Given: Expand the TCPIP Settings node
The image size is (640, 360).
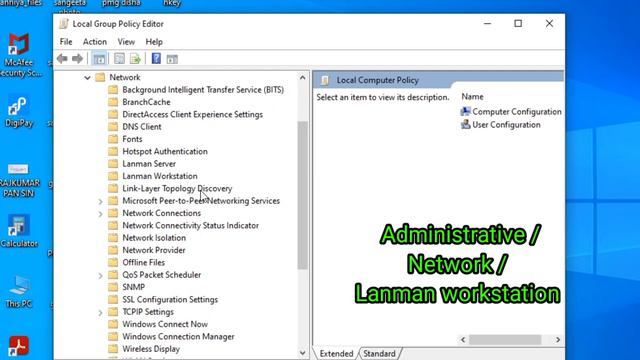Looking at the screenshot, I should tap(100, 313).
